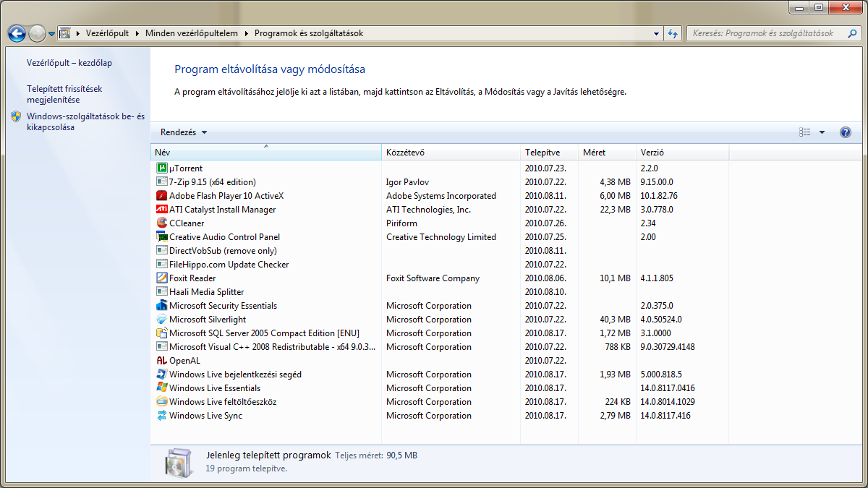
Task: Click the Windows Live feltöltőeszköz icon
Action: [x=162, y=402]
